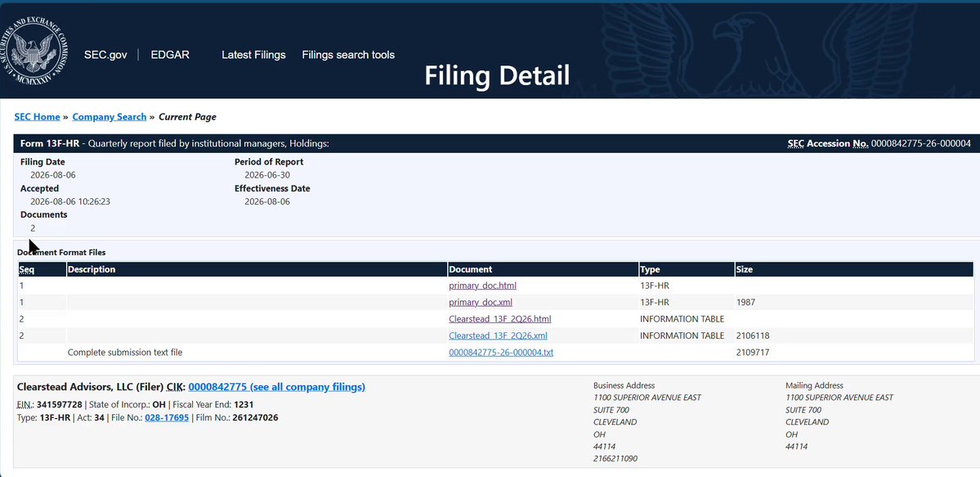The width and height of the screenshot is (980, 477).
Task: Open File No. 028-17695 link
Action: [x=167, y=417]
